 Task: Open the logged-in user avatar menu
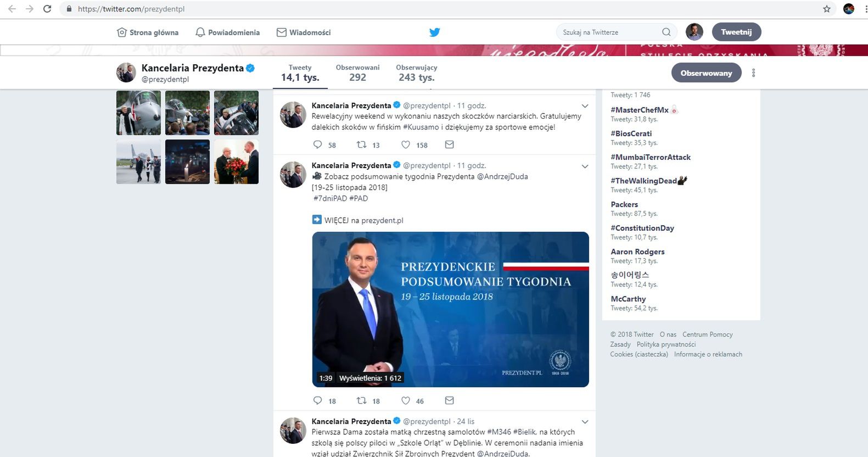[695, 32]
